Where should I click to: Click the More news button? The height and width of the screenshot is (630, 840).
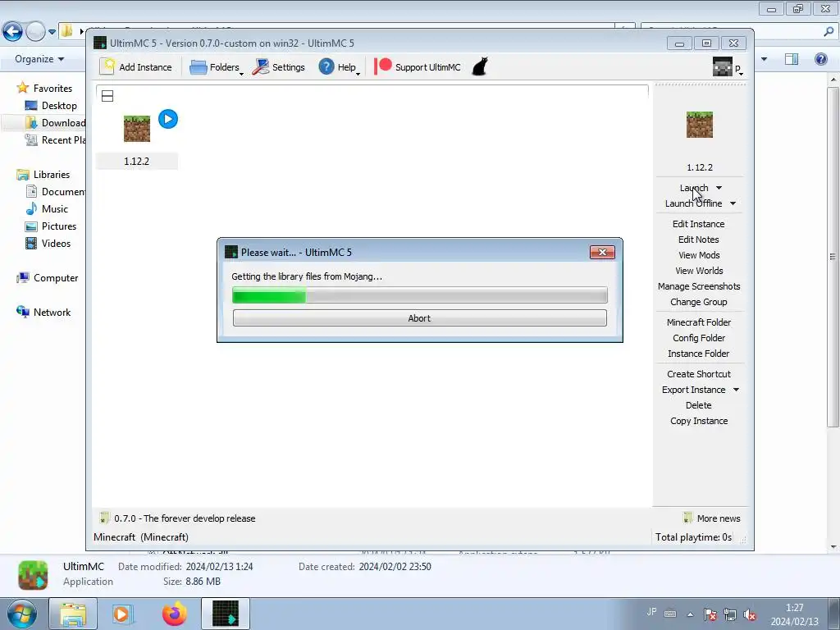tap(712, 518)
